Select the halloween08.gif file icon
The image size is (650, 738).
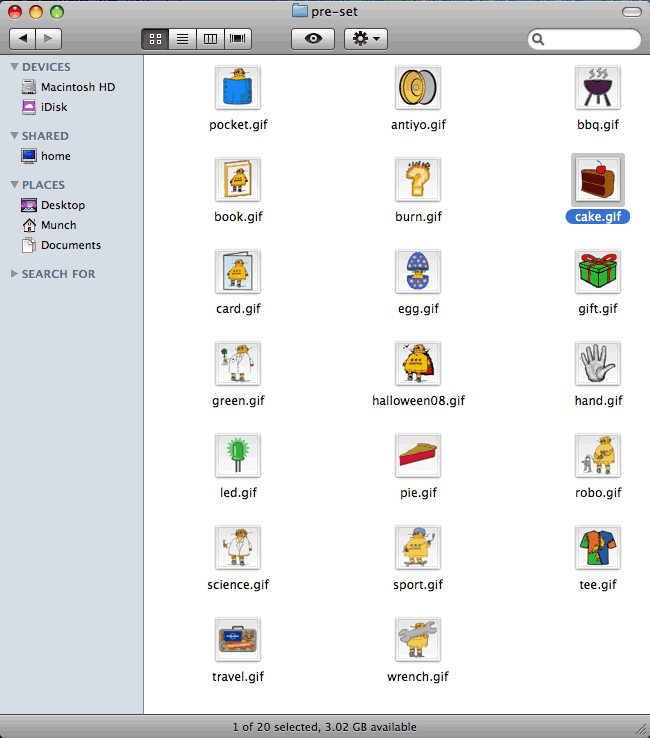[x=418, y=363]
